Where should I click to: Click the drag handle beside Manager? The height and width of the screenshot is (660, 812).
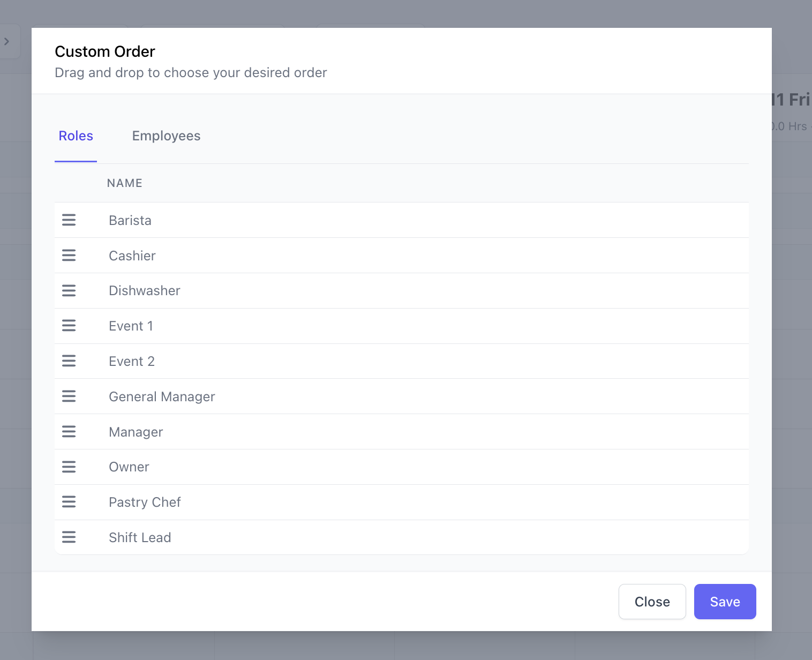click(69, 432)
